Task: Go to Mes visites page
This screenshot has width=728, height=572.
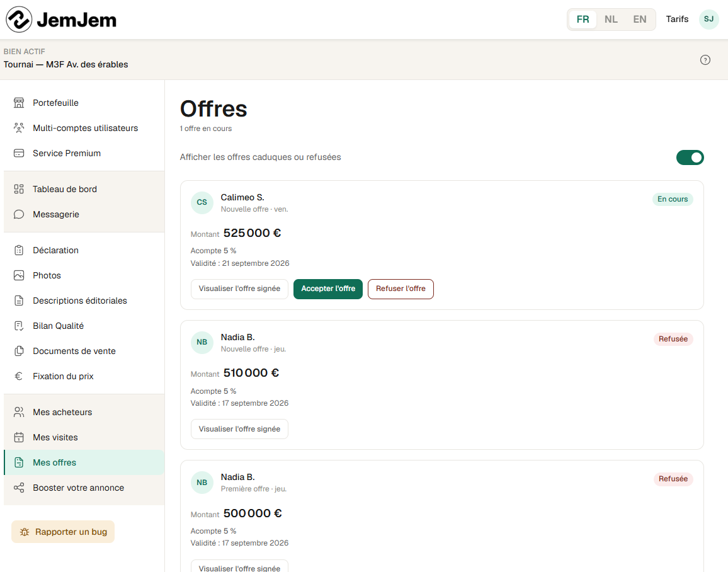Action: click(x=84, y=437)
